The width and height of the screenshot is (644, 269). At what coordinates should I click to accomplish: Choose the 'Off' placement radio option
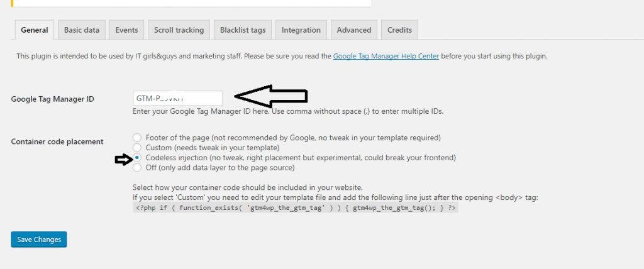coord(136,168)
